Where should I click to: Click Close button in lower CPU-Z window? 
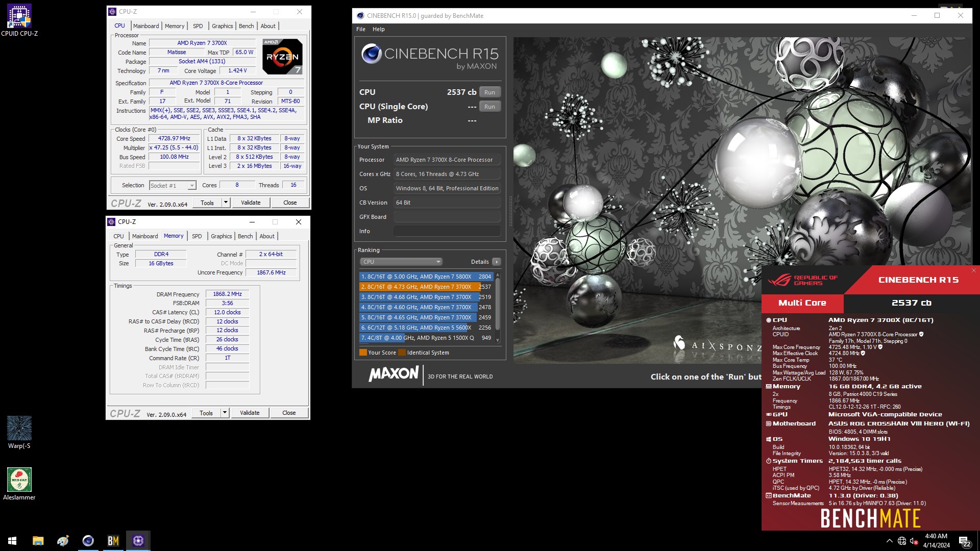coord(289,413)
